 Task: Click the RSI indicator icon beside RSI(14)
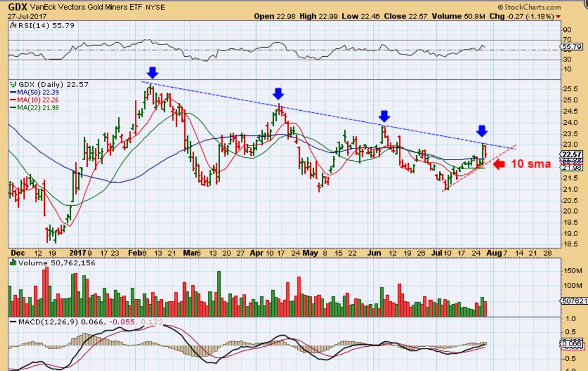[13, 25]
